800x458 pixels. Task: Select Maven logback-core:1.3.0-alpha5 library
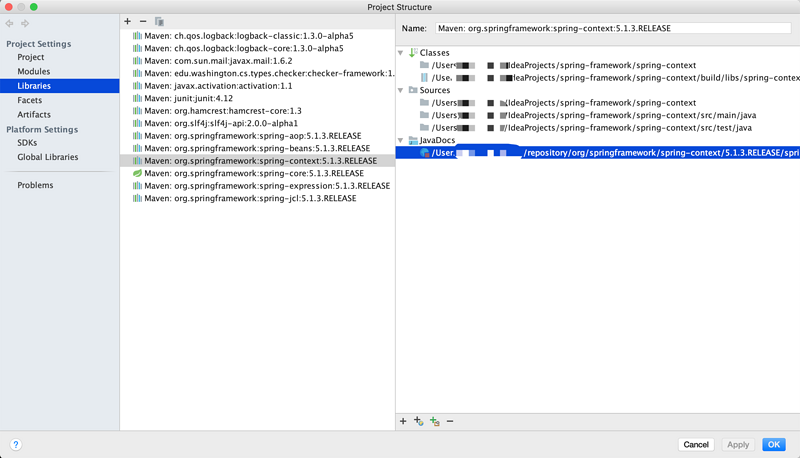click(258, 48)
